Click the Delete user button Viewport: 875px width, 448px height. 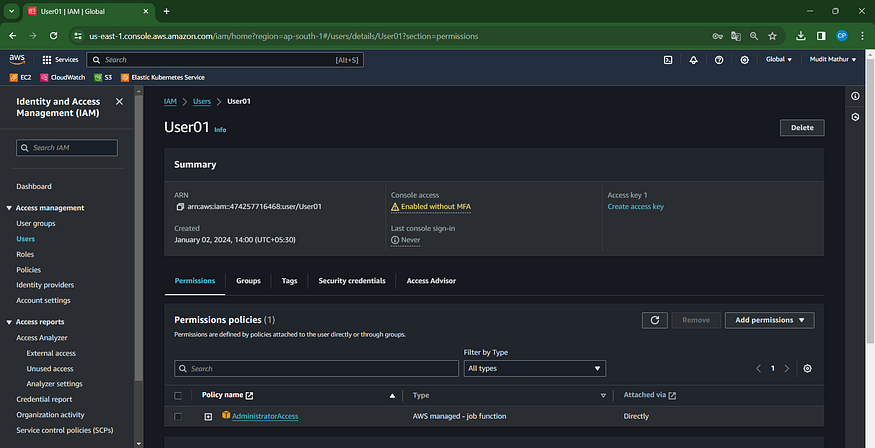(x=802, y=128)
